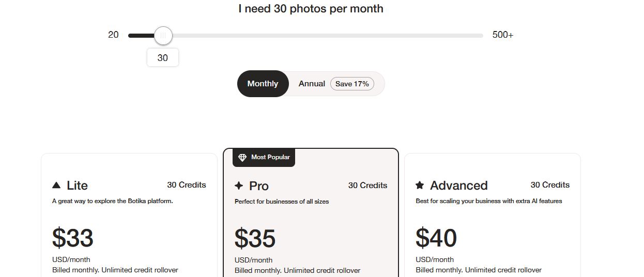This screenshot has width=644, height=277.
Task: Click the diamond icon in Most Popular badge
Action: (242, 158)
